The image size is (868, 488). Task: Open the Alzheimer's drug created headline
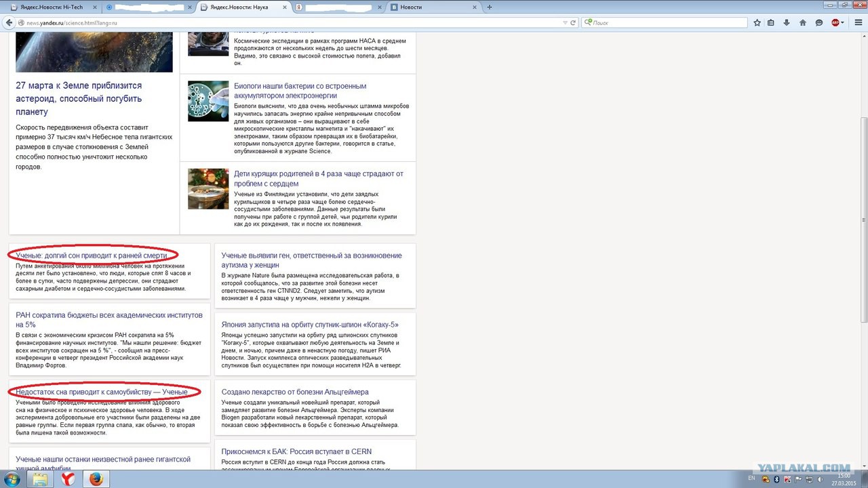[295, 392]
